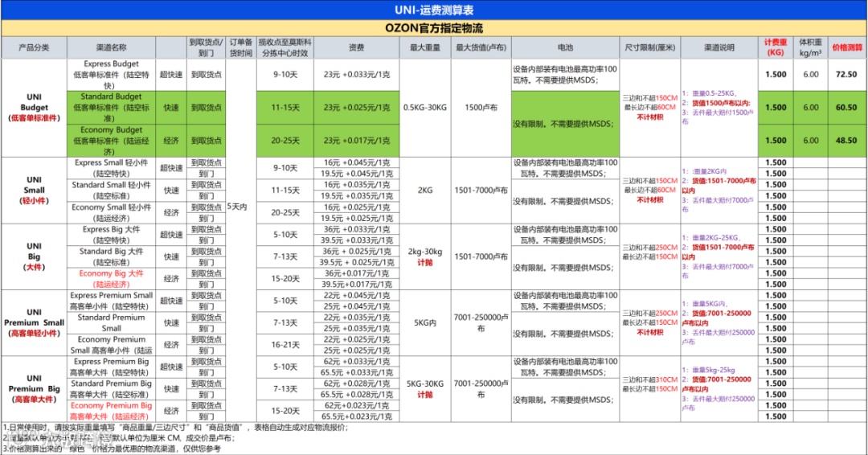Click the UNI Premium Small category cell

click(x=34, y=322)
